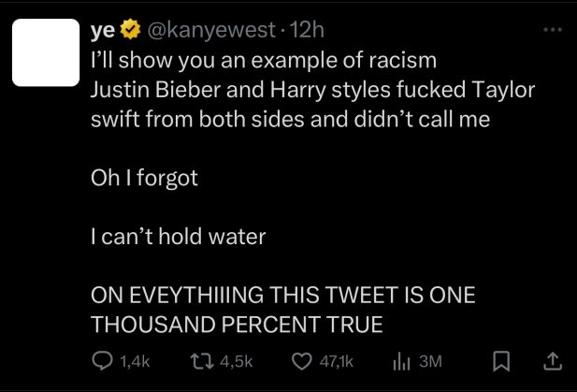Open tweet permalink via 12h timestamp
This screenshot has height=392, width=577.
pyautogui.click(x=307, y=30)
